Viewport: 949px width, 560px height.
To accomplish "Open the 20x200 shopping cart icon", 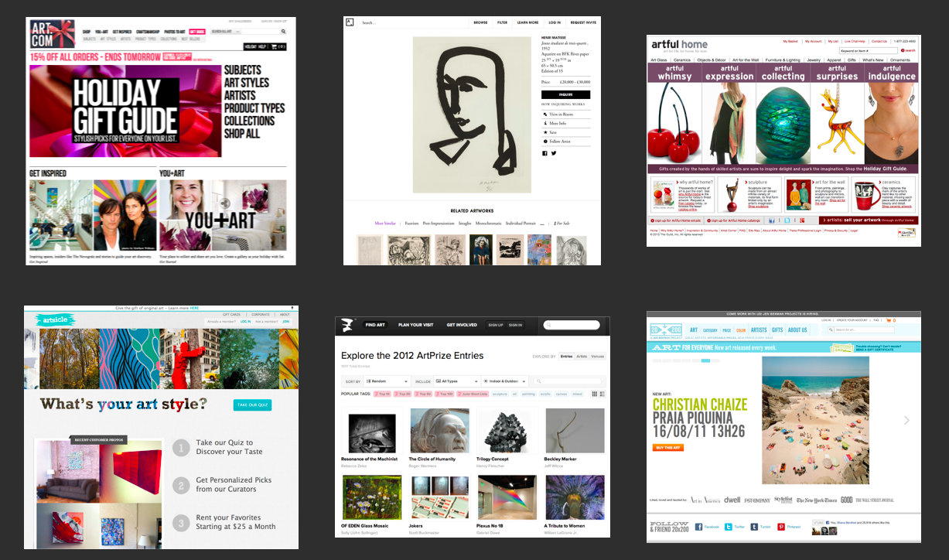I will point(889,320).
